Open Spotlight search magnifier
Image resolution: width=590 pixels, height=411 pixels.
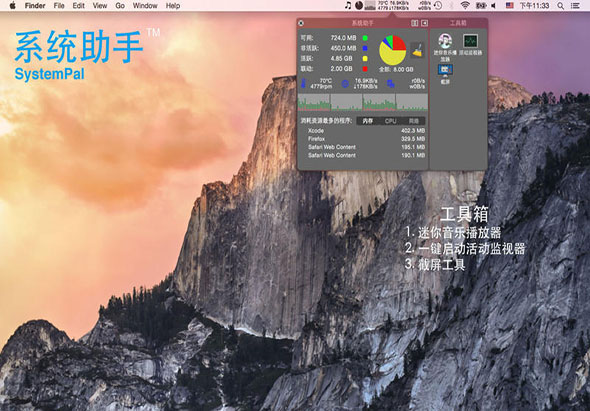[x=561, y=5]
